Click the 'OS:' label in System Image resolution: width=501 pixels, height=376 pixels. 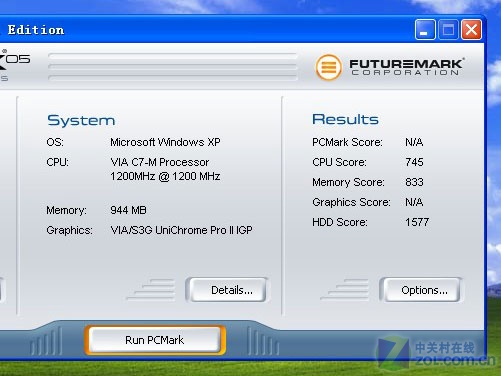point(55,142)
